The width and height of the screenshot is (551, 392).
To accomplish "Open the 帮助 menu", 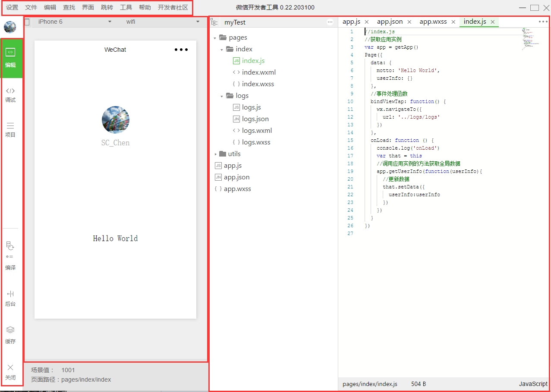I will pyautogui.click(x=145, y=7).
